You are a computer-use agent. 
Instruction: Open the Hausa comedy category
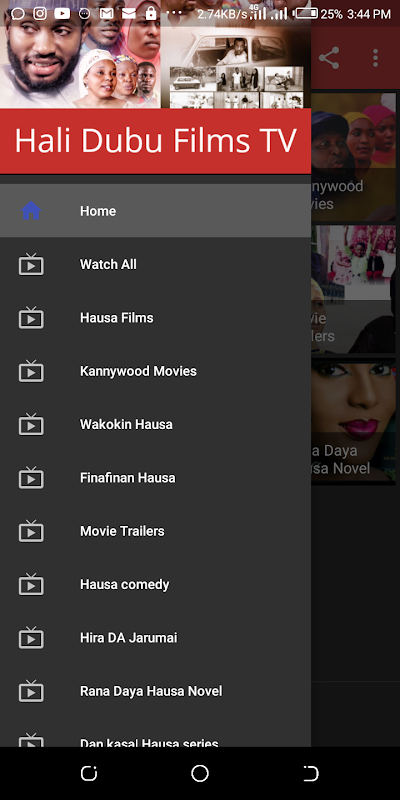coord(156,584)
